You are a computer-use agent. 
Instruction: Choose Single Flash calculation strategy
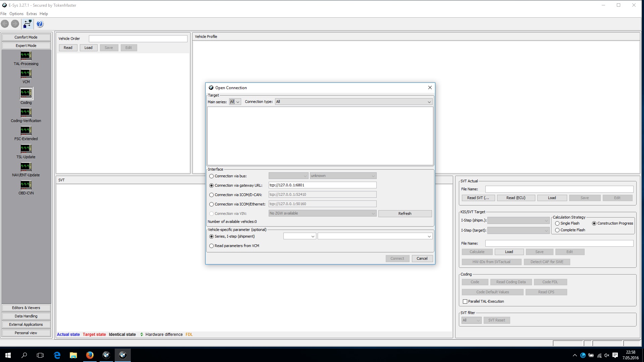pyautogui.click(x=557, y=223)
